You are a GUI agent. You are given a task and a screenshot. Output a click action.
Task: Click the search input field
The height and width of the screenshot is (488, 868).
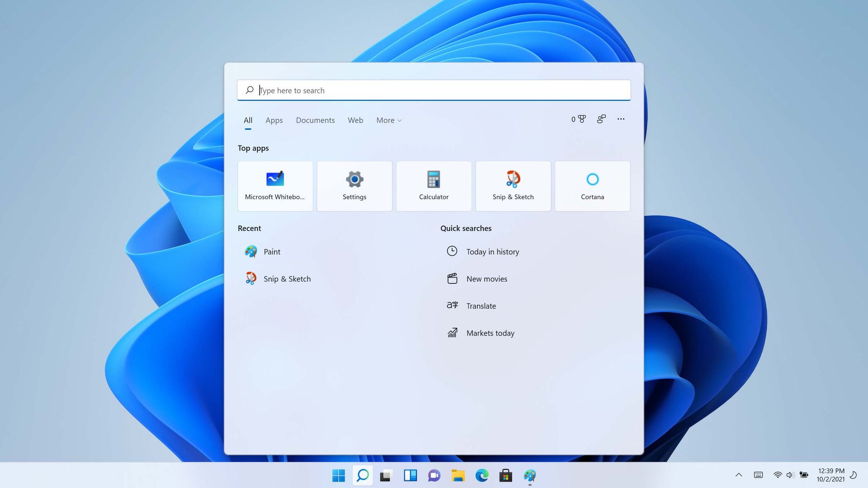[434, 90]
